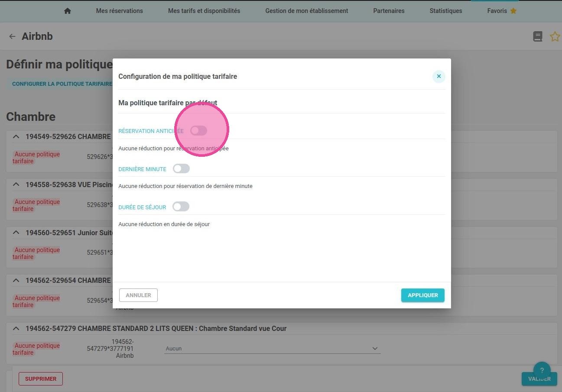Click the Valider button
The height and width of the screenshot is (392, 562).
[x=539, y=379]
